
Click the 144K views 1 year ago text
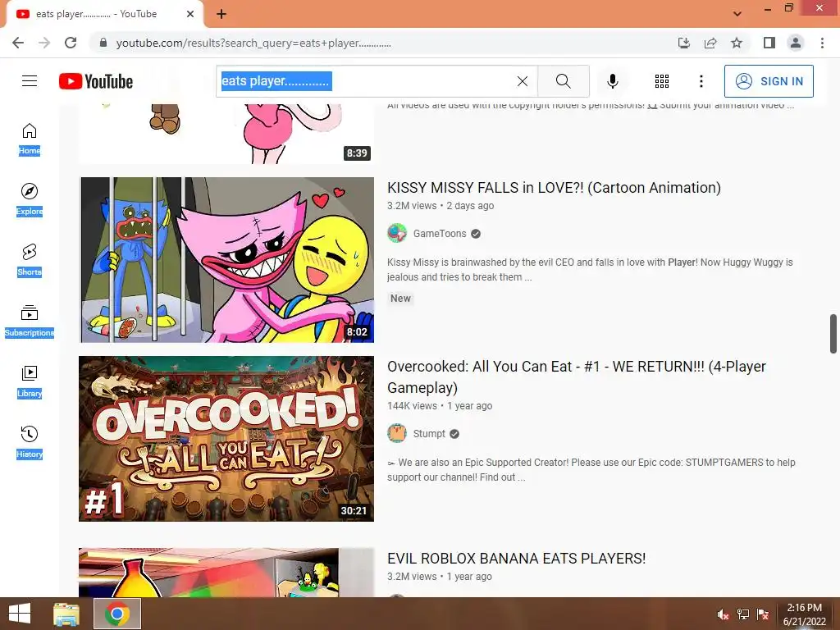coord(440,406)
